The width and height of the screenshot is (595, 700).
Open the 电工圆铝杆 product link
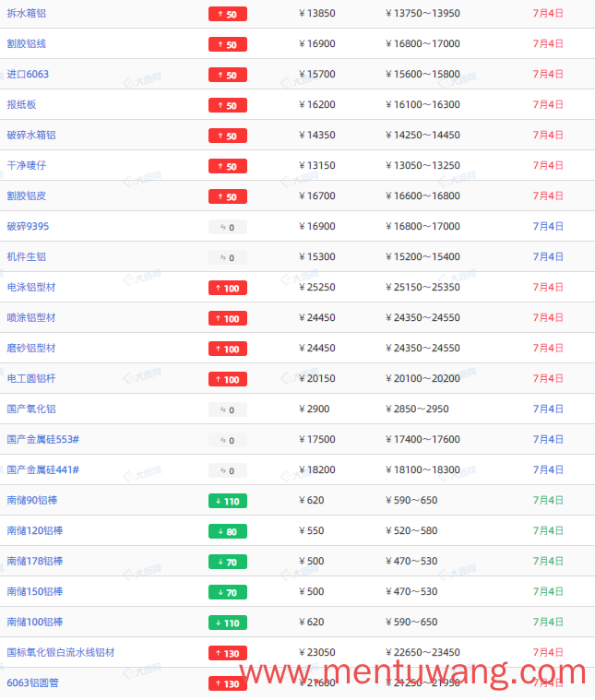click(x=31, y=378)
